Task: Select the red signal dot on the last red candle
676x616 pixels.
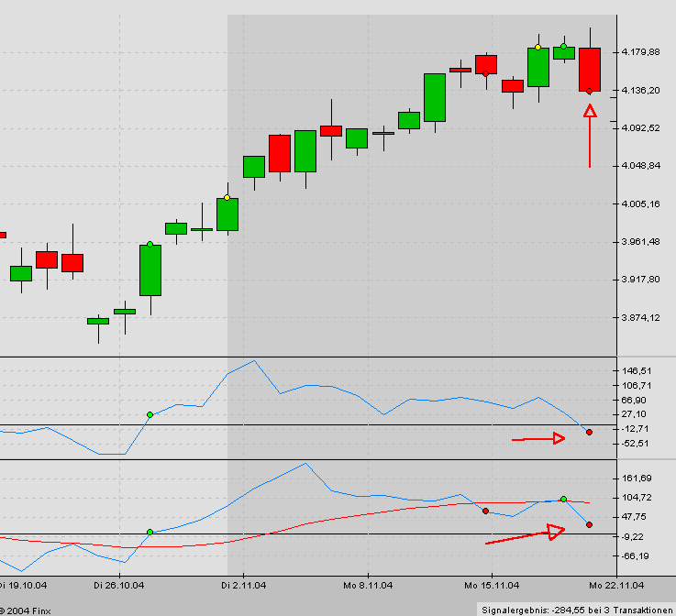Action: [x=589, y=91]
